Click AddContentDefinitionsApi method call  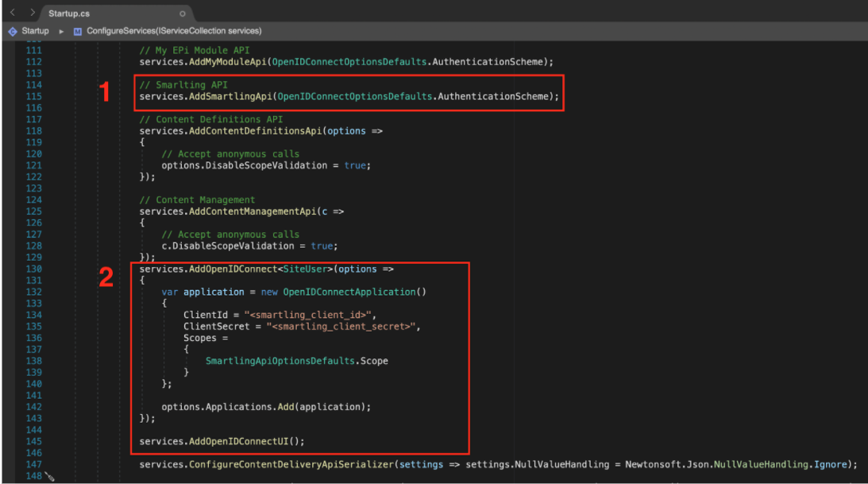point(255,131)
